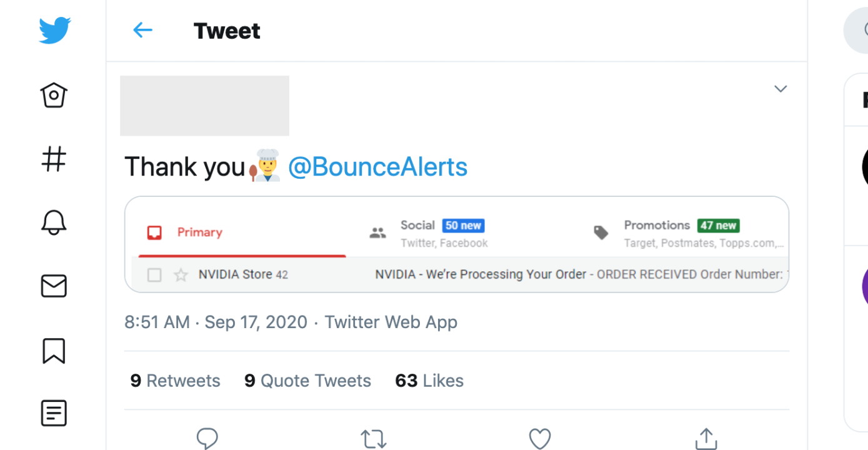The width and height of the screenshot is (868, 450).
Task: Click the Twitter bird logo
Action: [54, 30]
